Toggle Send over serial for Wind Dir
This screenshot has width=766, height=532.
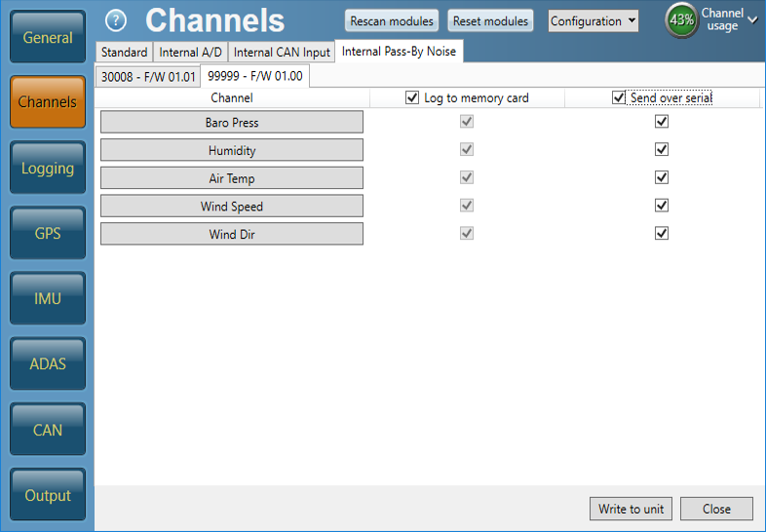coord(662,234)
